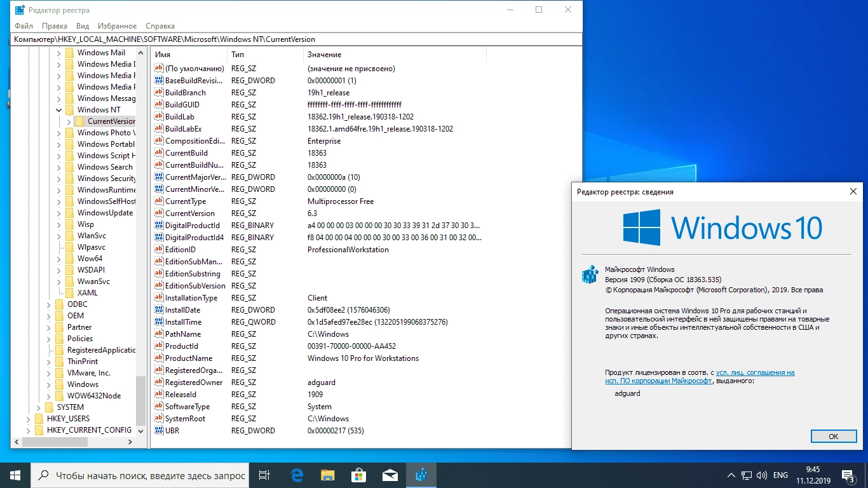Open the Вид menu

[83, 26]
